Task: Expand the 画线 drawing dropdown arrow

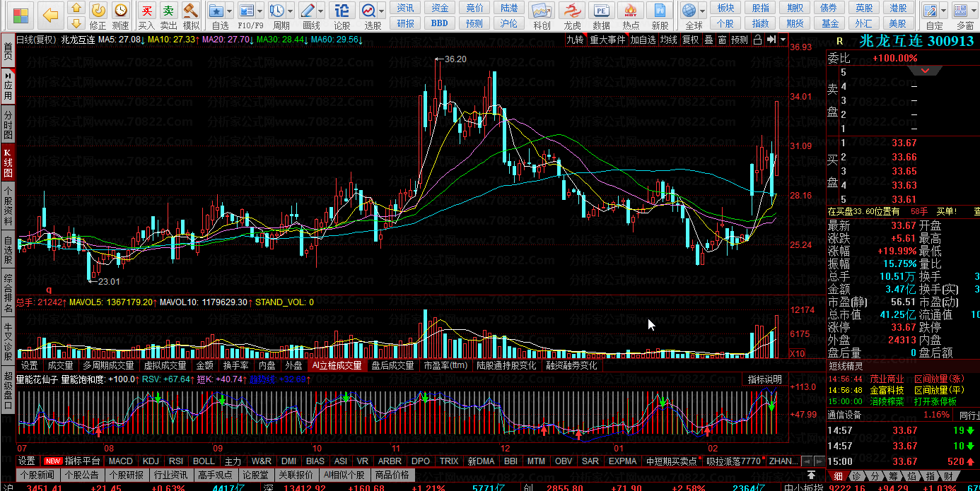Action: 321,12
